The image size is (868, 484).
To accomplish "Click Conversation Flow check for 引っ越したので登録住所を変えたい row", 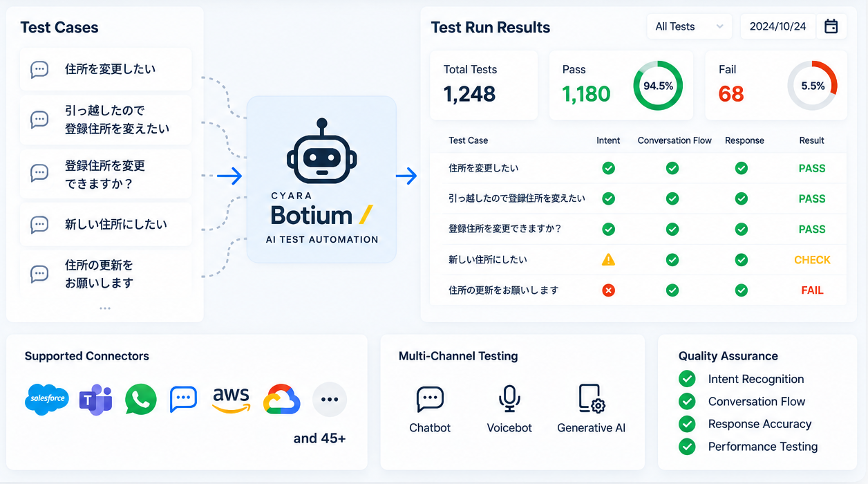I will point(672,198).
